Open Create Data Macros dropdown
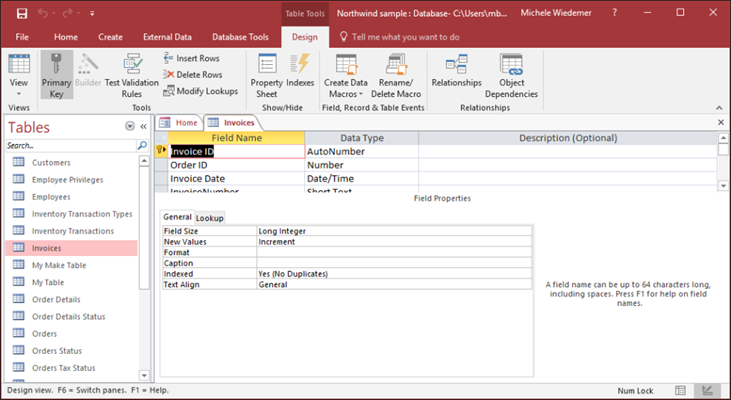This screenshot has height=400, width=731. (346, 75)
